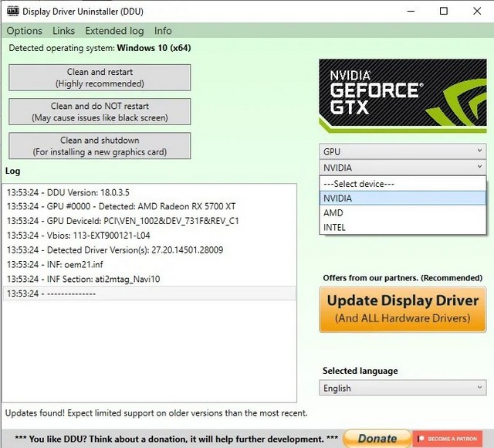Image resolution: width=494 pixels, height=448 pixels.
Task: Select the DDU Version: 18.0.3.5 log line
Action: tap(149, 192)
